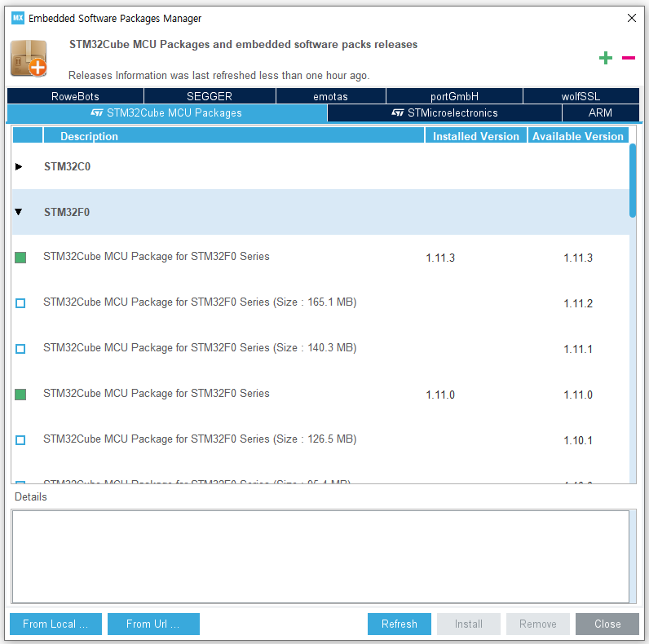Collapse the STM32F0 tree arrow
This screenshot has width=649, height=644.
pos(19,212)
